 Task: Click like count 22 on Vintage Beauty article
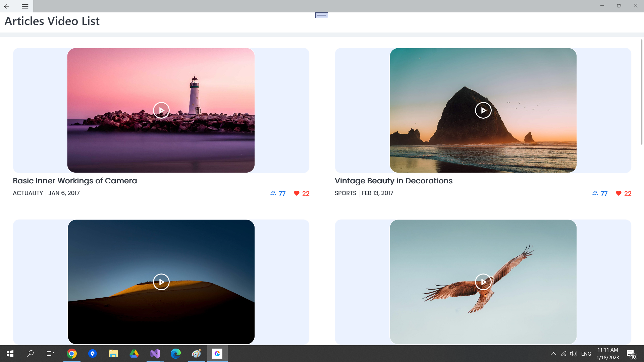tap(628, 193)
